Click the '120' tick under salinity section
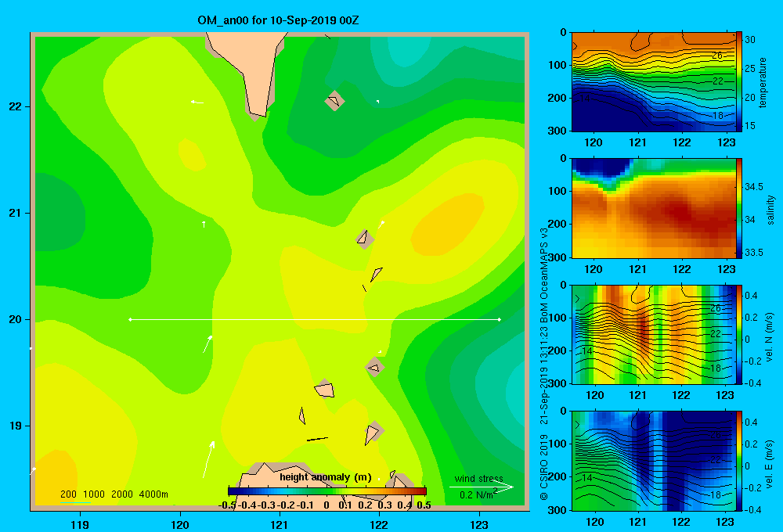Image resolution: width=783 pixels, height=532 pixels. click(594, 269)
